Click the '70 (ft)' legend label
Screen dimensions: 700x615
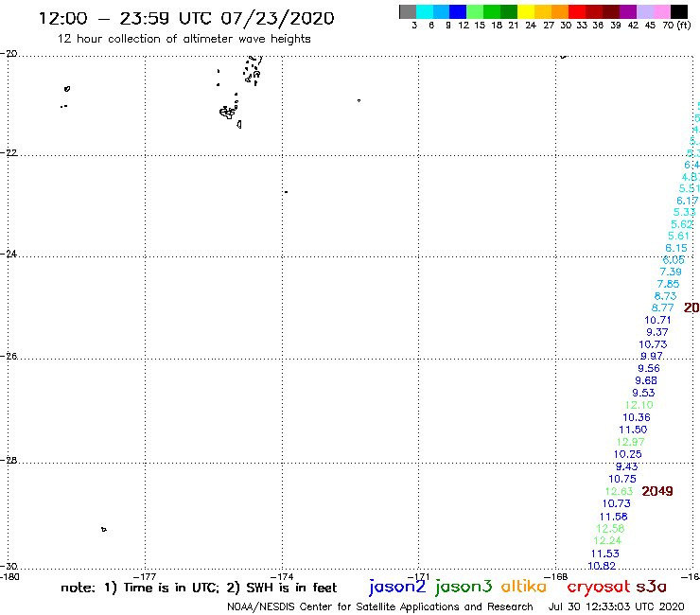pyautogui.click(x=676, y=26)
